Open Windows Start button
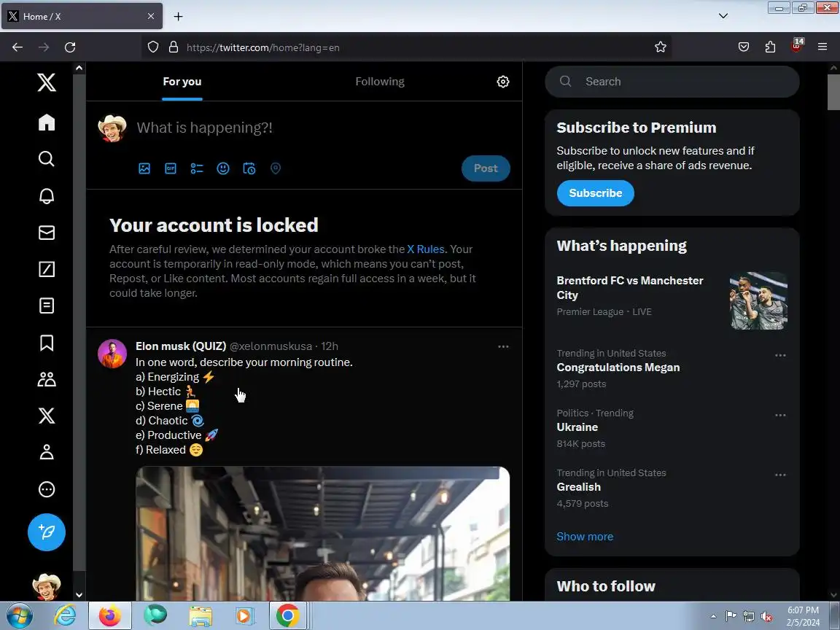The image size is (840, 630). coord(19,616)
